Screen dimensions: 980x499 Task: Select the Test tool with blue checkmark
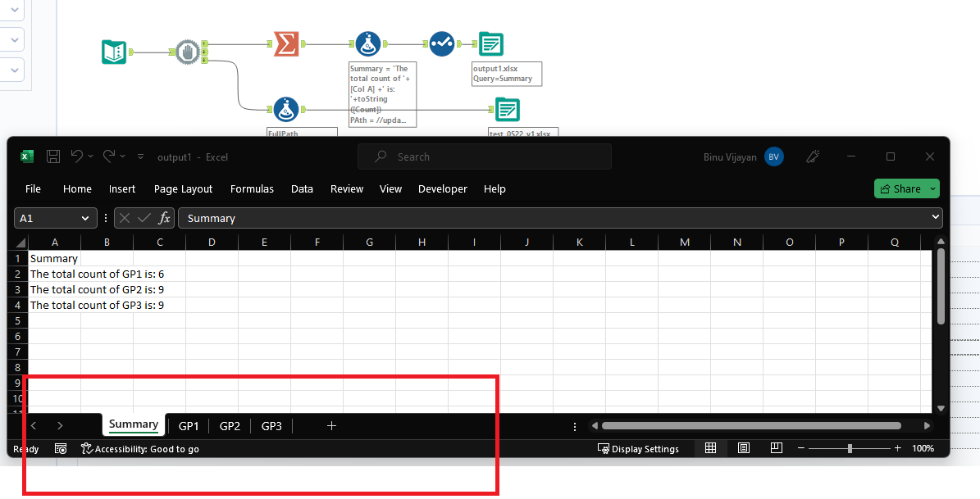441,43
